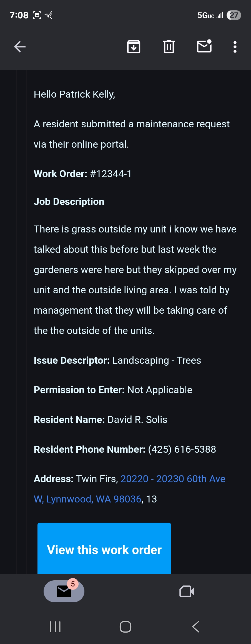This screenshot has height=644, width=251.
Task: Tap the Hello Patrick Kelly greeting
Action: (x=74, y=94)
